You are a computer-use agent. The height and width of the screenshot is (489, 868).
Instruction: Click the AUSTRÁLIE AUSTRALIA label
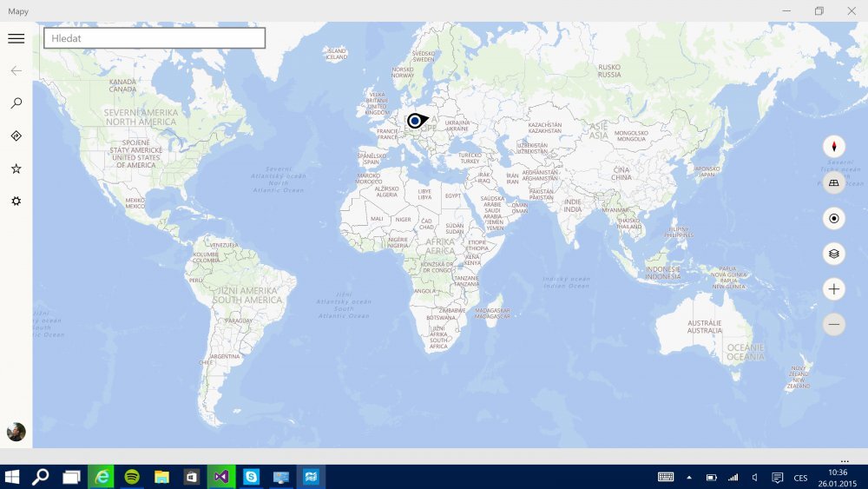pos(704,327)
